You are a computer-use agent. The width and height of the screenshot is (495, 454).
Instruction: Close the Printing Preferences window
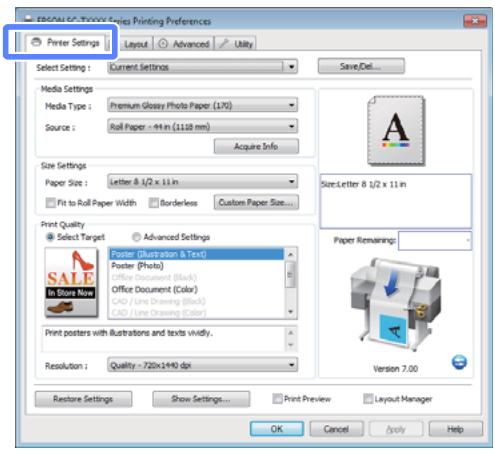(x=475, y=21)
